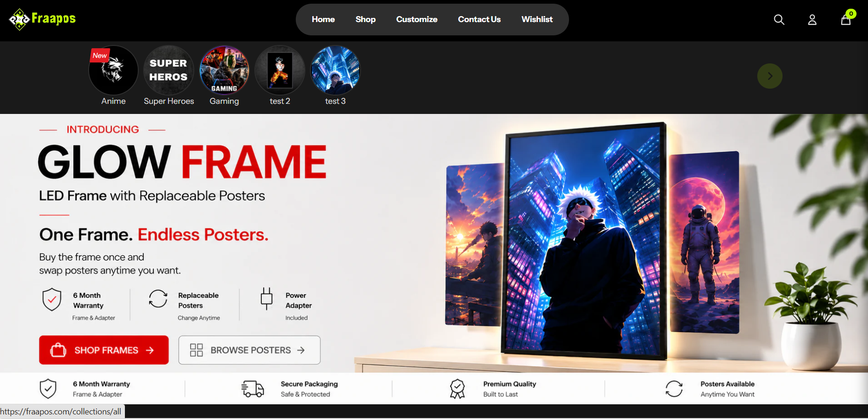
Task: Open the user account icon
Action: [x=812, y=20]
